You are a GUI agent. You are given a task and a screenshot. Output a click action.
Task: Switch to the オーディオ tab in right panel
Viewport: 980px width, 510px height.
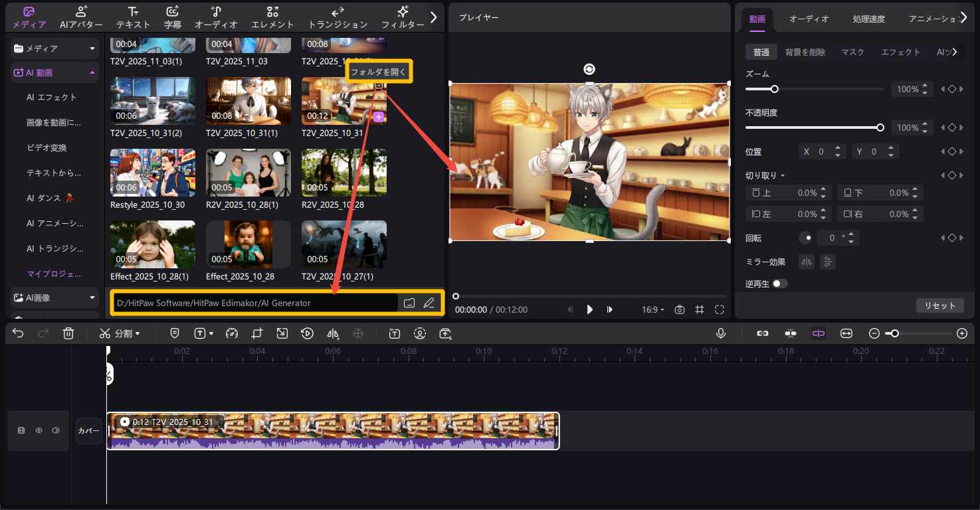(x=809, y=19)
